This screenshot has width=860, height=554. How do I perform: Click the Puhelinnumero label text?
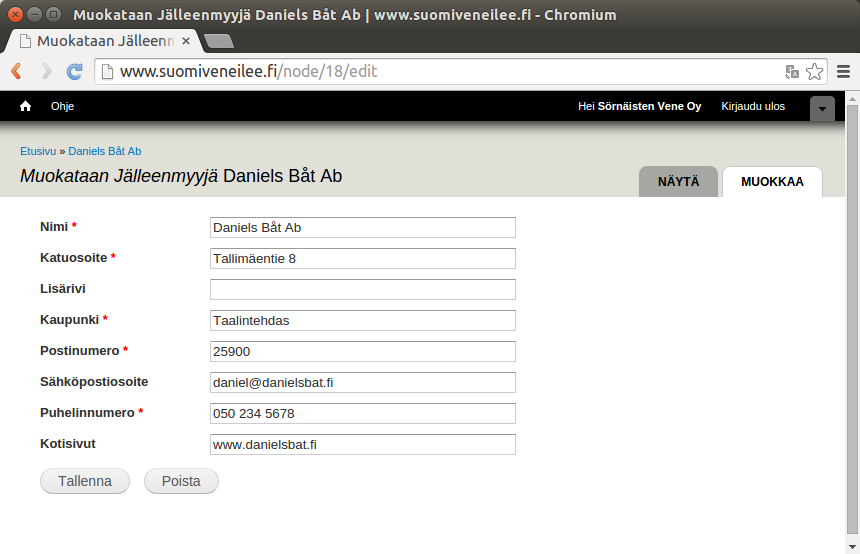(87, 412)
